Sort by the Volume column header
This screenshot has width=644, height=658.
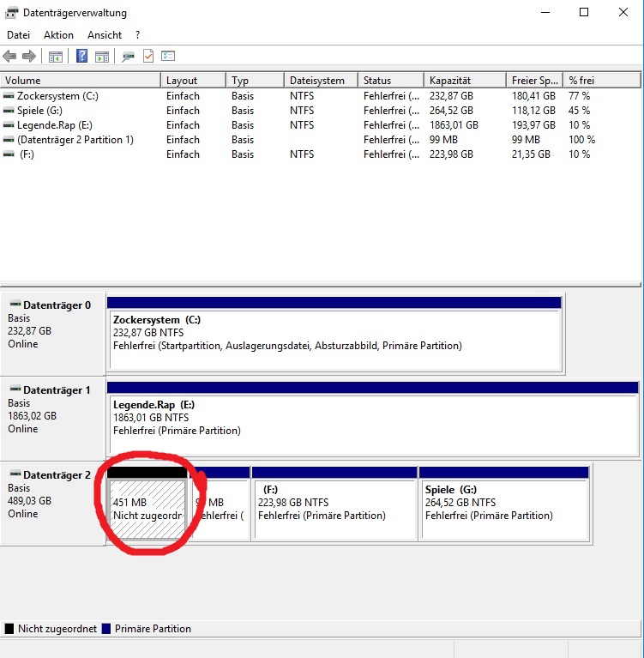point(81,80)
